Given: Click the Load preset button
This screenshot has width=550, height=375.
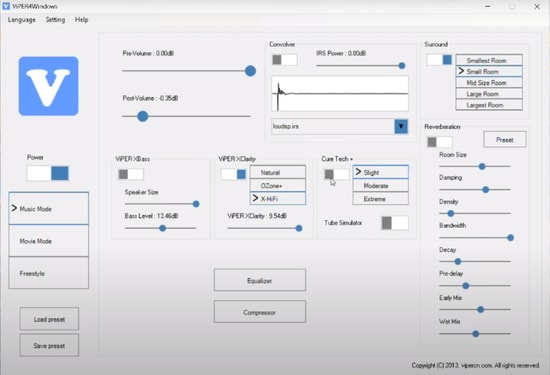Looking at the screenshot, I should click(49, 319).
